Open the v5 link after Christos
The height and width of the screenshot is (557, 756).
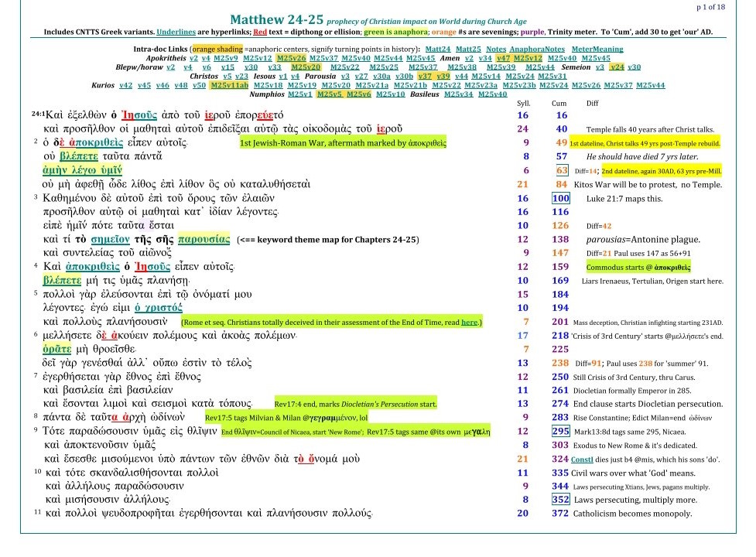[227, 76]
